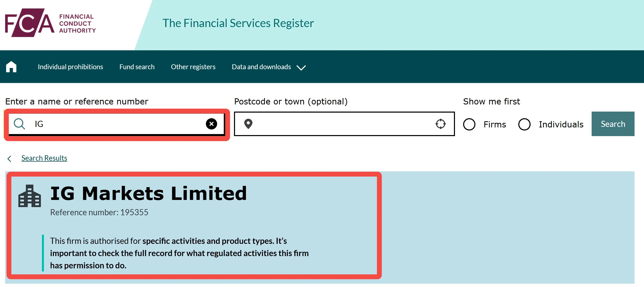Click the Data and downloads chevron arrow
The height and width of the screenshot is (287, 644).
(301, 68)
